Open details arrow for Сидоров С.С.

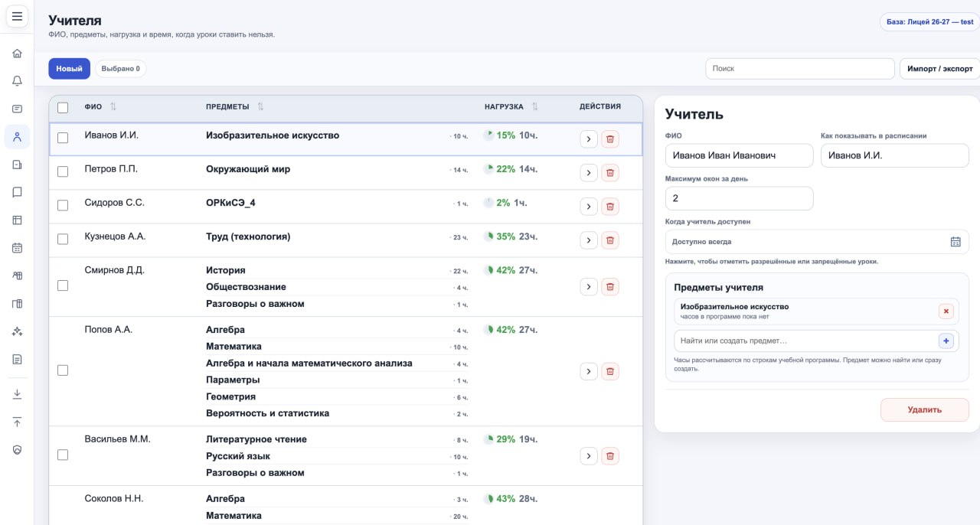[x=588, y=207]
